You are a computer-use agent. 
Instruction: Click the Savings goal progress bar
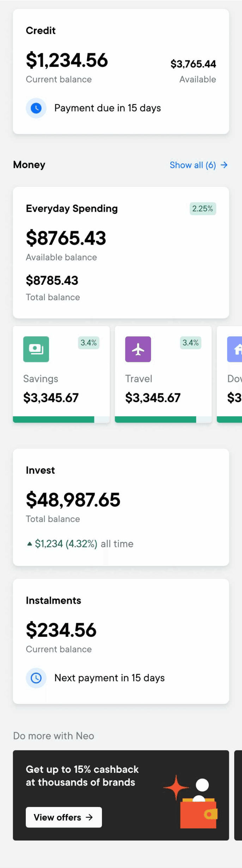[x=61, y=419]
